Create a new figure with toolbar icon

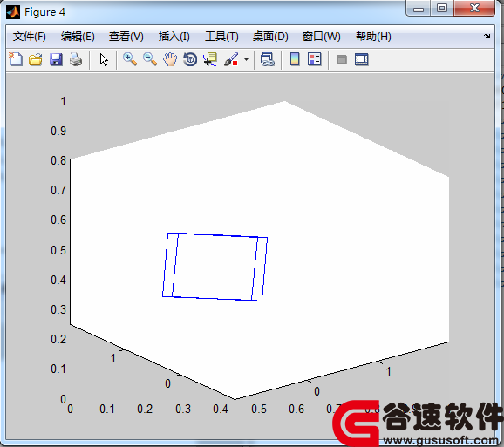tap(16, 59)
